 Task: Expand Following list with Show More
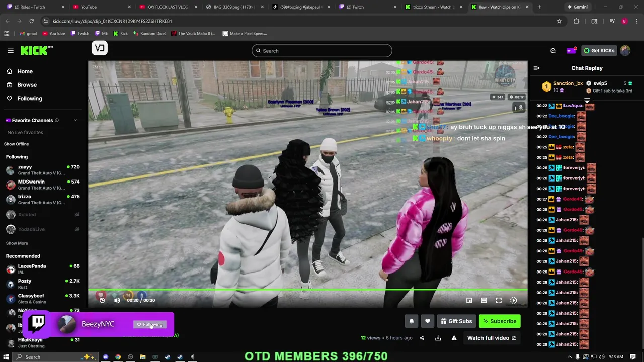[x=17, y=243]
